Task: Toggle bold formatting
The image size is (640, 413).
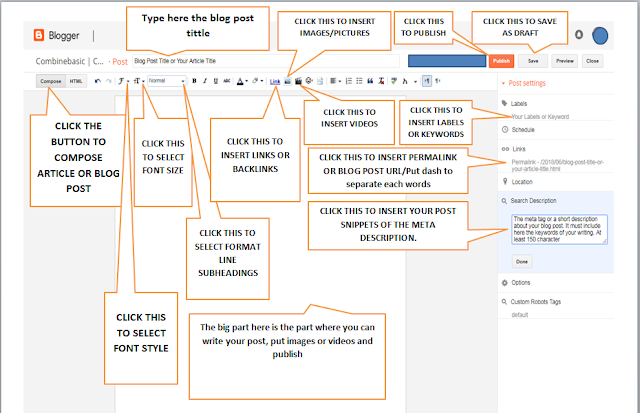Action: (x=194, y=81)
